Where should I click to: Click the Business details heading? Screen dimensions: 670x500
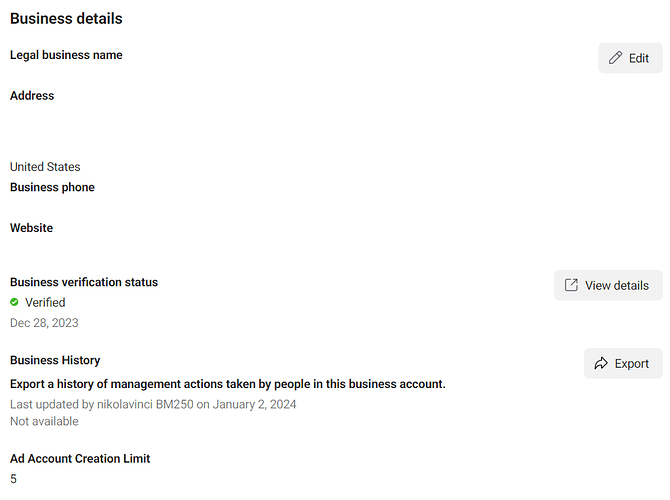66,19
